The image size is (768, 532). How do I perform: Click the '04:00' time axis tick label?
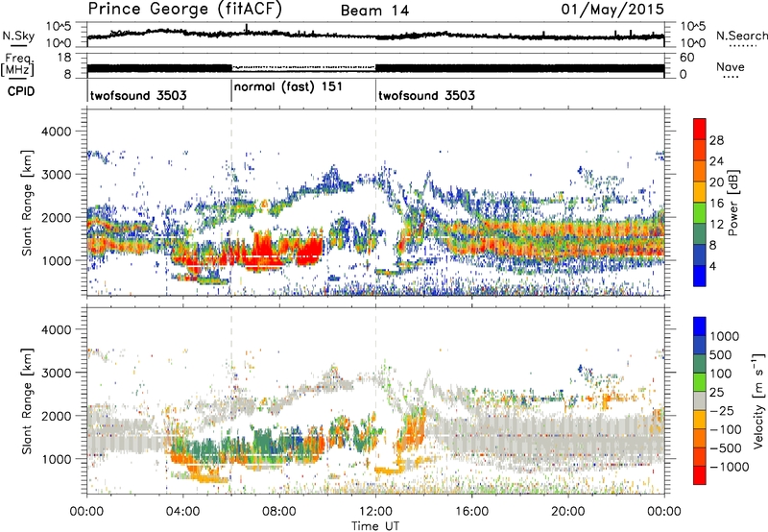pos(183,512)
